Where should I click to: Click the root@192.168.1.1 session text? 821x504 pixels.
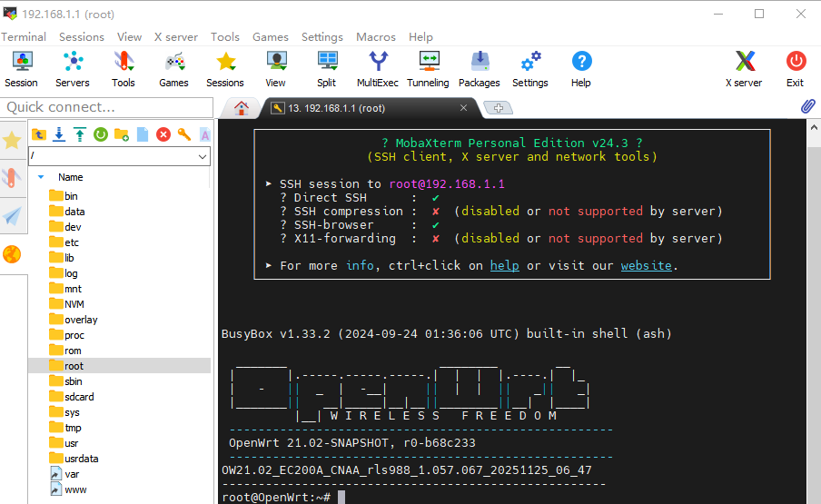pos(447,184)
